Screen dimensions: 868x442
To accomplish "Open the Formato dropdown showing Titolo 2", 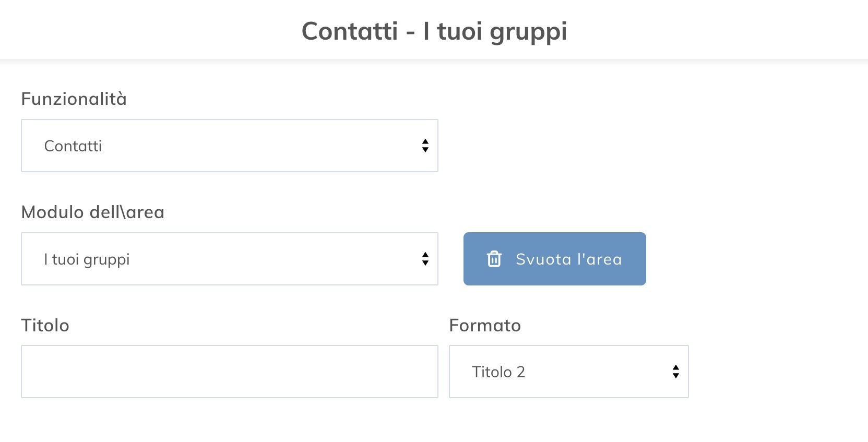I will [x=568, y=372].
